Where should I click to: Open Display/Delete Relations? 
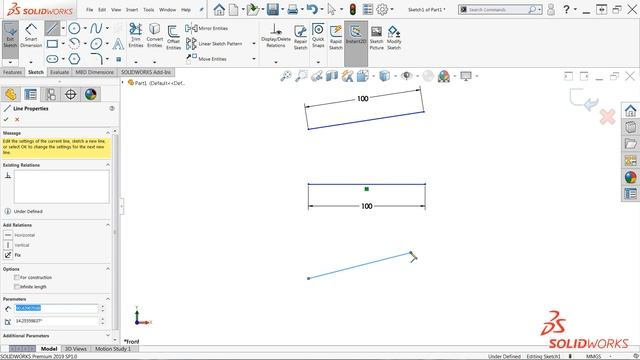click(x=276, y=36)
